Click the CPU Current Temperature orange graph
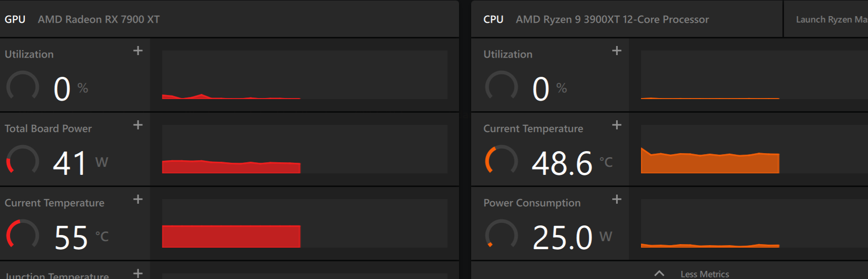Image resolution: width=868 pixels, height=279 pixels. tap(710, 163)
